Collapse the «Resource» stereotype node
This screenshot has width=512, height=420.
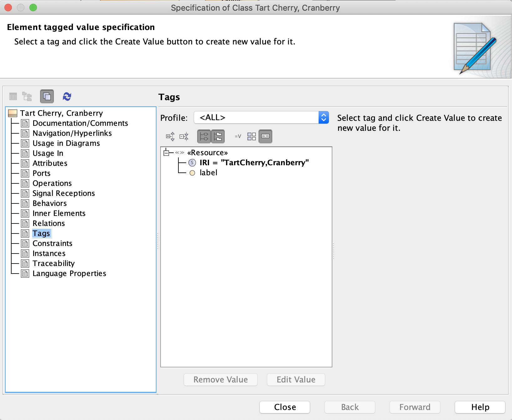[x=166, y=153]
